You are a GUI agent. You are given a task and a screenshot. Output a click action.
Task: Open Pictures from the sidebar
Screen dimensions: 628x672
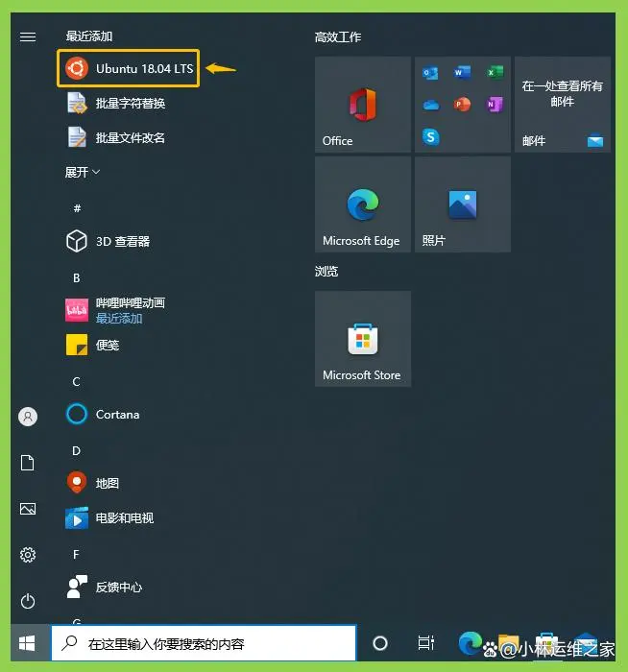pos(28,509)
